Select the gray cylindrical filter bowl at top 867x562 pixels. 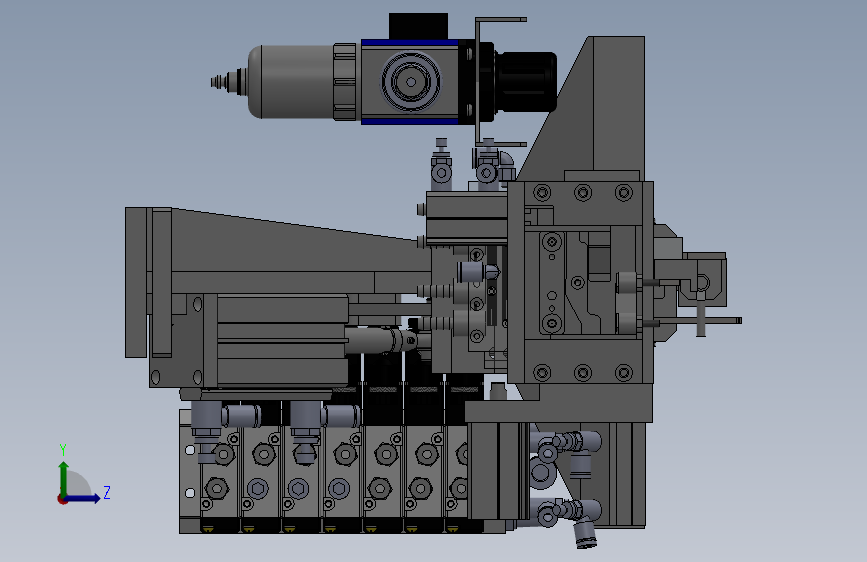(x=290, y=81)
